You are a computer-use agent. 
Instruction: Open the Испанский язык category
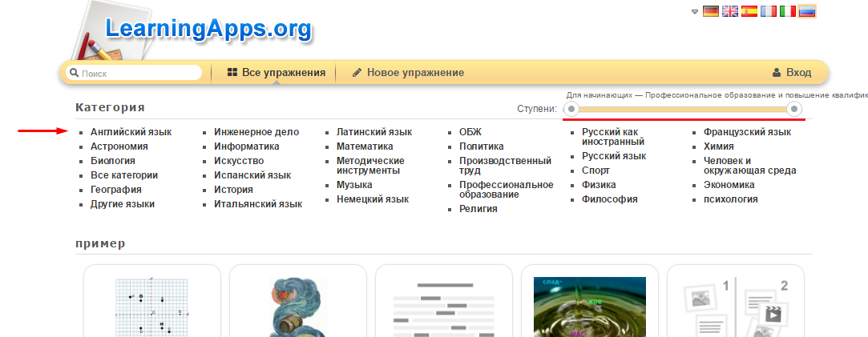tap(253, 175)
